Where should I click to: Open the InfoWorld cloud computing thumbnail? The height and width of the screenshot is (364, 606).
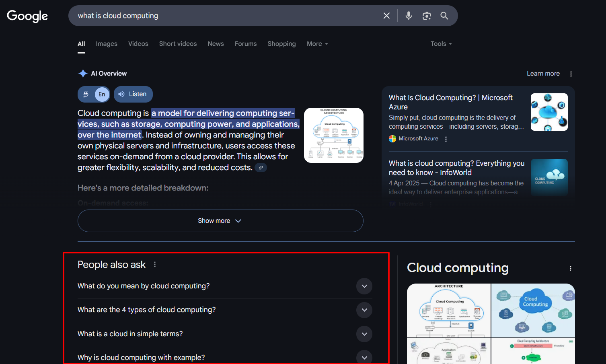click(549, 177)
